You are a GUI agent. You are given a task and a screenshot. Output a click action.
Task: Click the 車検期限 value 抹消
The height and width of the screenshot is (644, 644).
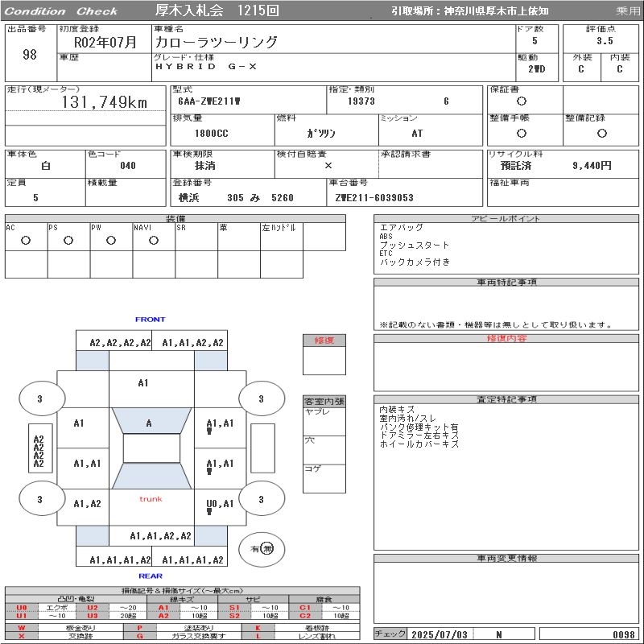coord(205,166)
